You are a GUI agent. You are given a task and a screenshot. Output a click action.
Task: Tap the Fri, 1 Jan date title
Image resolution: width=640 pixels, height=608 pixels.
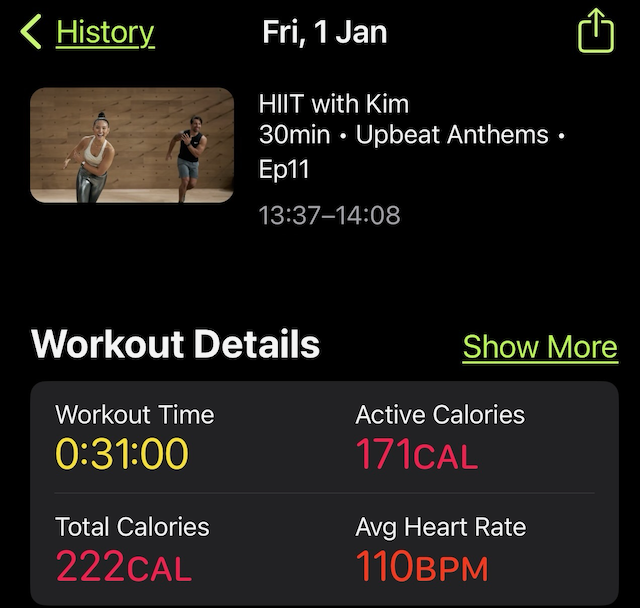pyautogui.click(x=324, y=32)
